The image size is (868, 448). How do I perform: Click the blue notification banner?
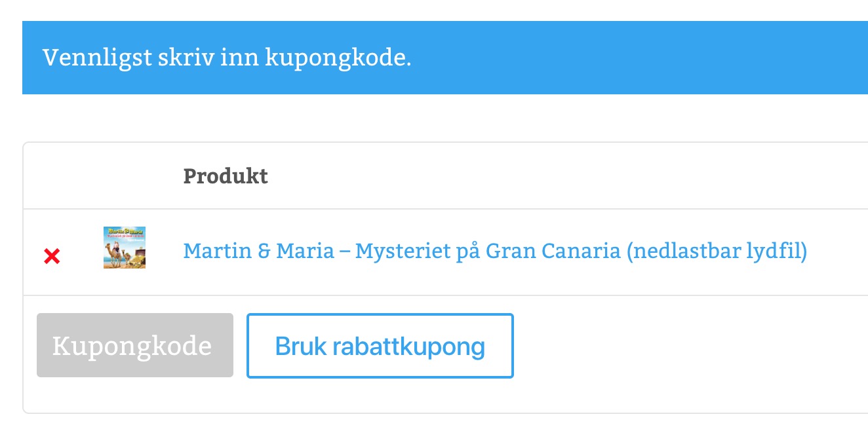[445, 58]
